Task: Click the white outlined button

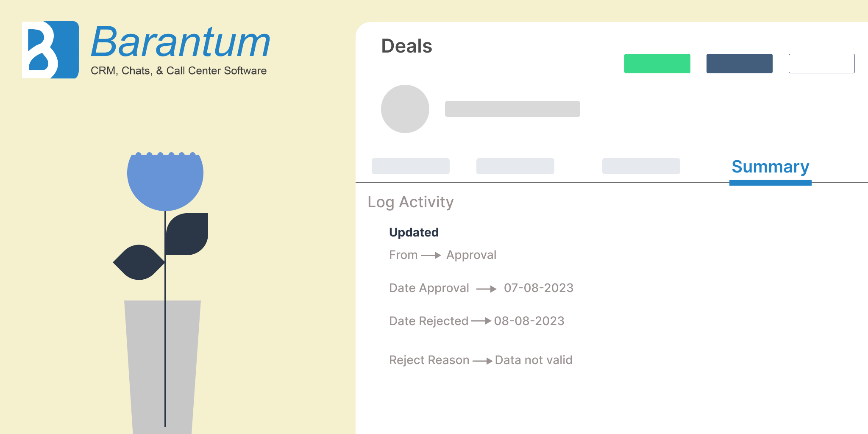Action: pyautogui.click(x=822, y=64)
